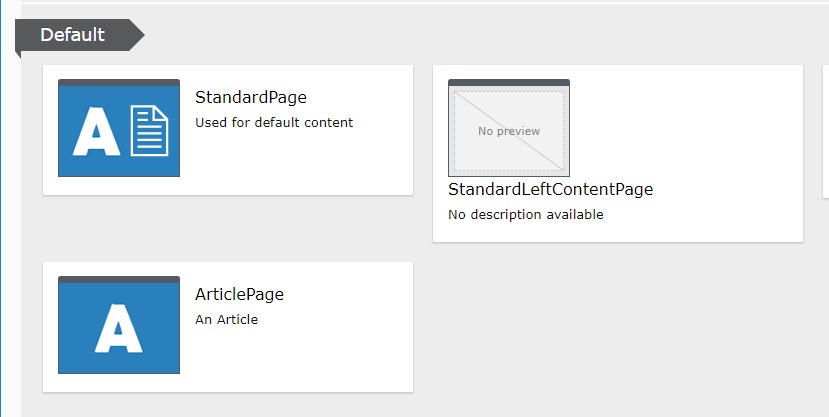Click the "An Article" description
829x417 pixels.
pos(226,319)
